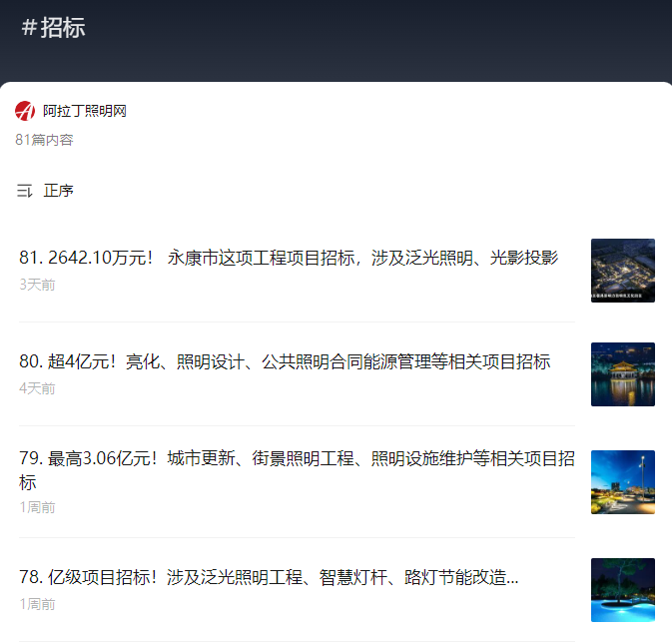
Task: Click the 81篇内容 count text
Action: tap(44, 140)
